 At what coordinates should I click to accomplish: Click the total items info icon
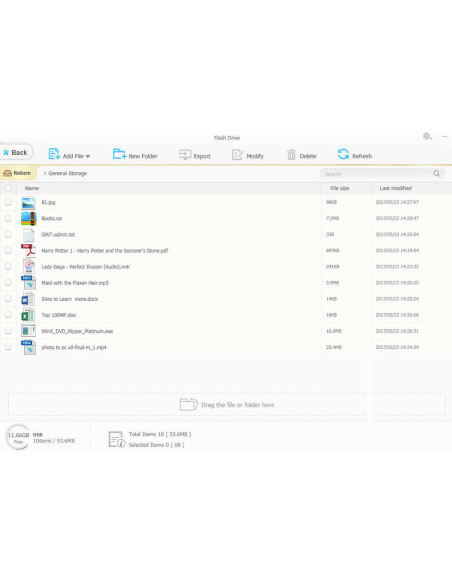117,439
